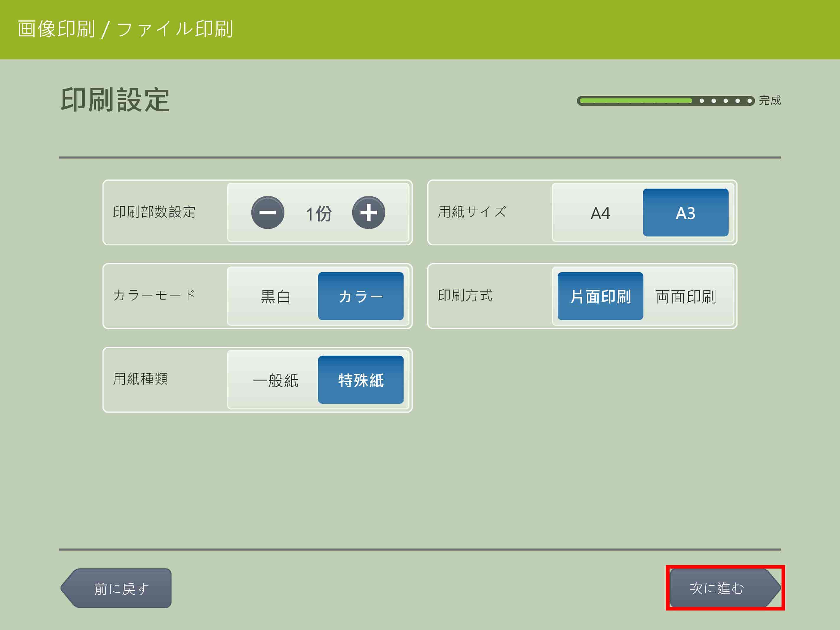
Task: Select A3 paper size
Action: tap(686, 213)
